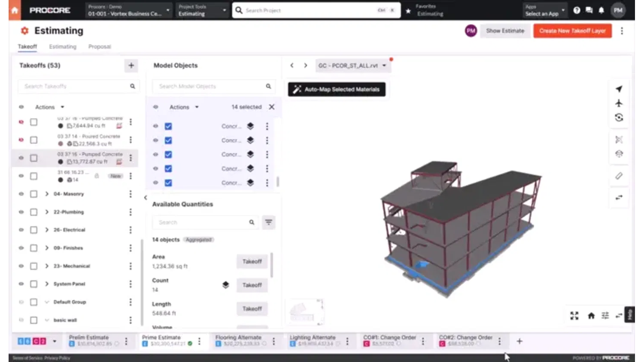
Task: Expand the 22-Plumbing group
Action: point(47,212)
